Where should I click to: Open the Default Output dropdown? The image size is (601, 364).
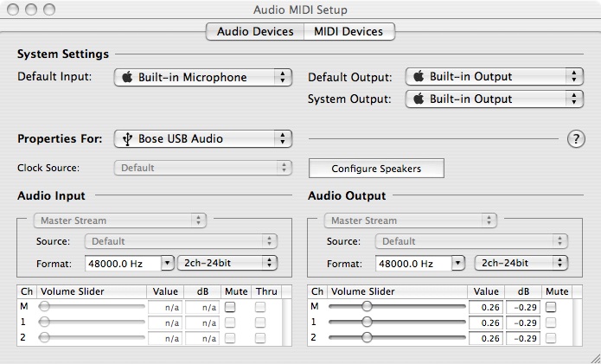(x=494, y=76)
